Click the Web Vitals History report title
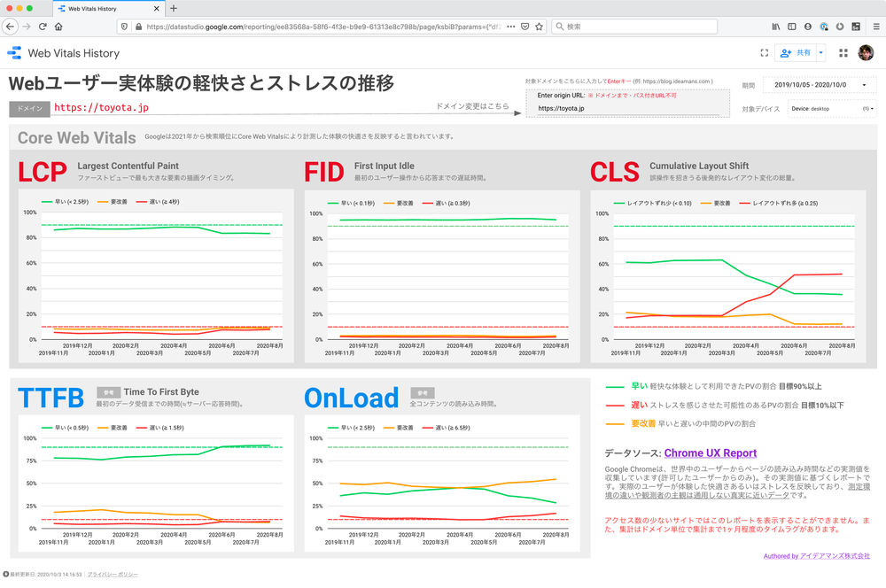Image resolution: width=886 pixels, height=588 pixels. 74,53
